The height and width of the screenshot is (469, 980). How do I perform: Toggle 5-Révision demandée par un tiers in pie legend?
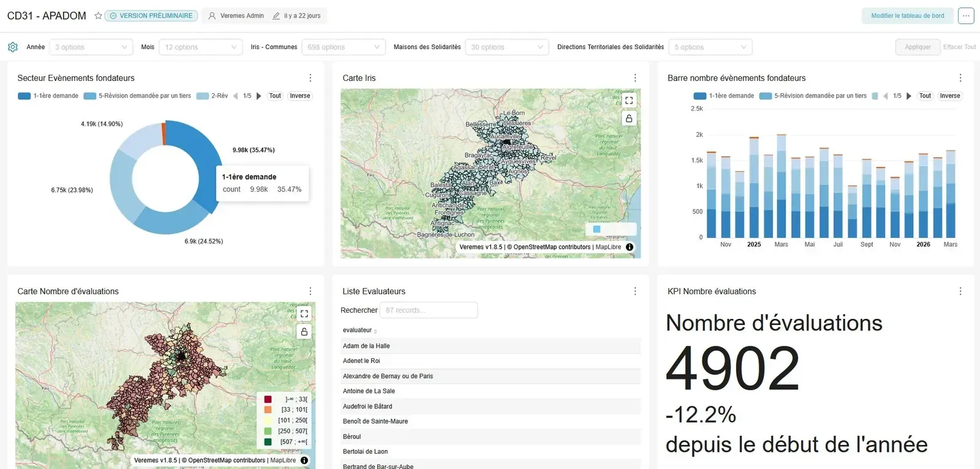[137, 96]
